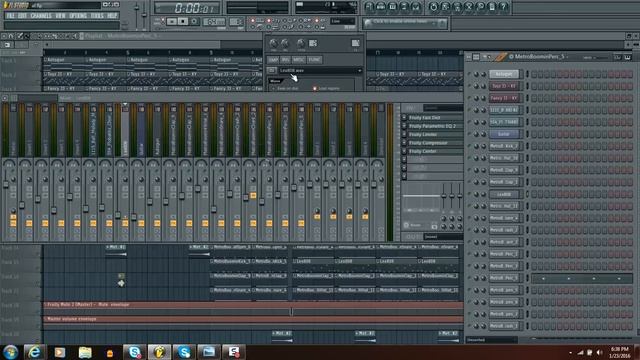Launch Internet Explorer from the taskbar
The height and width of the screenshot is (360, 640).
click(x=34, y=352)
